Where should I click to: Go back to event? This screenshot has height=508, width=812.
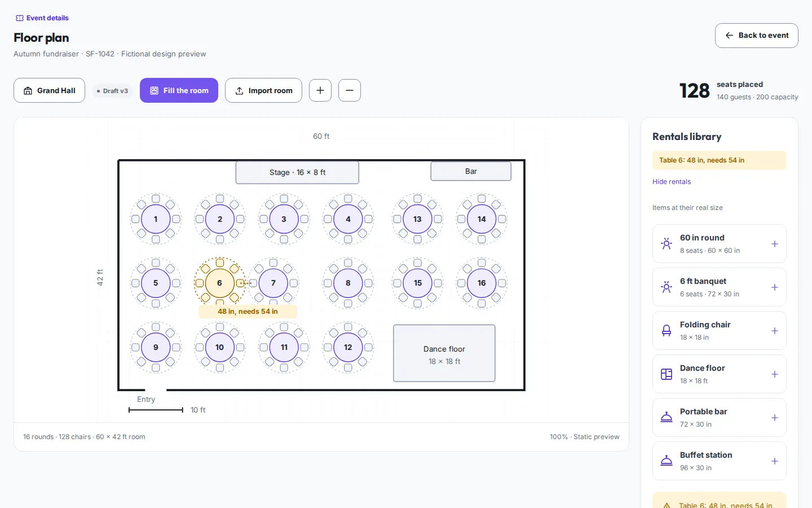coord(757,36)
